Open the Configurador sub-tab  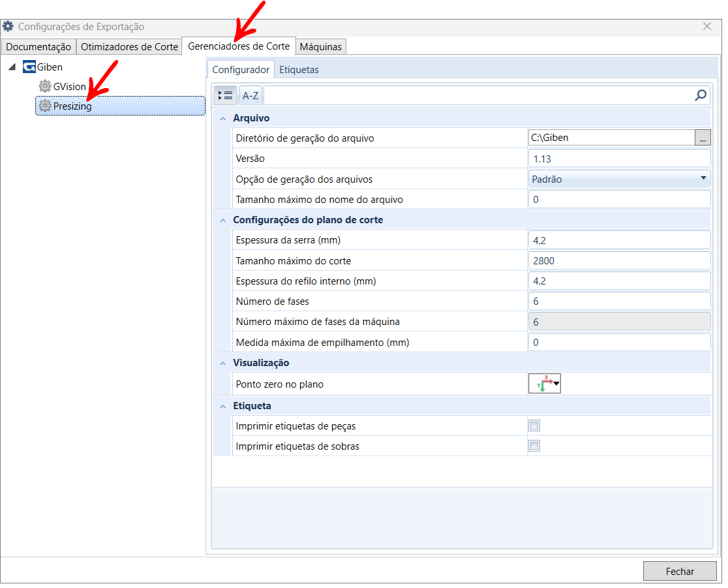[241, 70]
